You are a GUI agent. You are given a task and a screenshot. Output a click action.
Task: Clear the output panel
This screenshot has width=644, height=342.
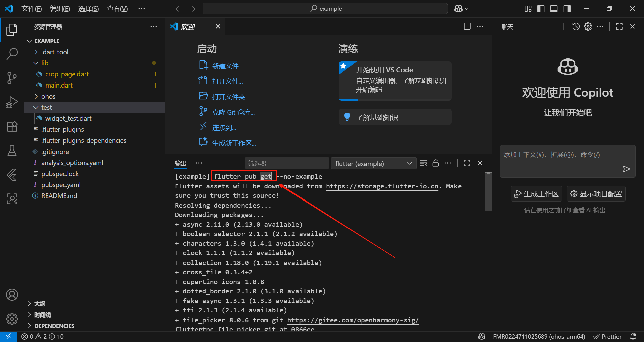point(424,163)
